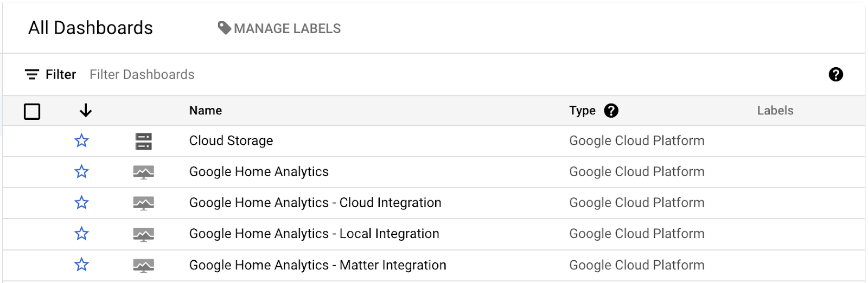The image size is (868, 283).
Task: Sort dashboards by the Name column
Action: (206, 111)
